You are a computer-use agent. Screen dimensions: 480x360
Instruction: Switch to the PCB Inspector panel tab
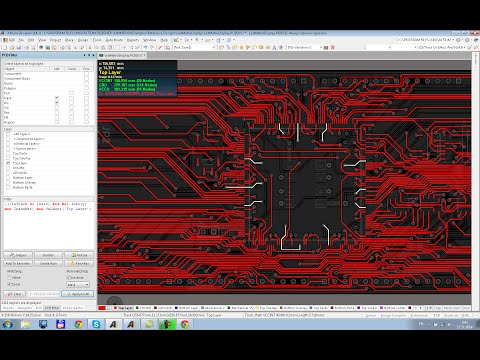pyautogui.click(x=73, y=308)
